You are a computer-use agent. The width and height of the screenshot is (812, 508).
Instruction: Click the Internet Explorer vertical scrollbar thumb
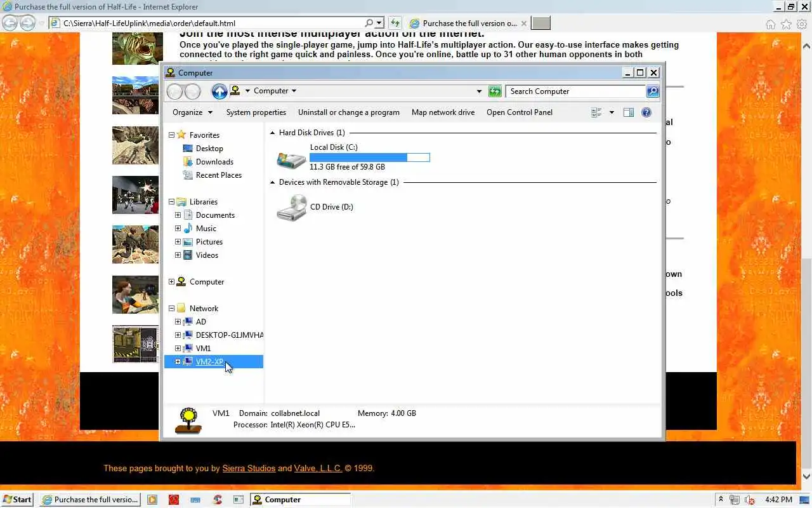(x=806, y=363)
